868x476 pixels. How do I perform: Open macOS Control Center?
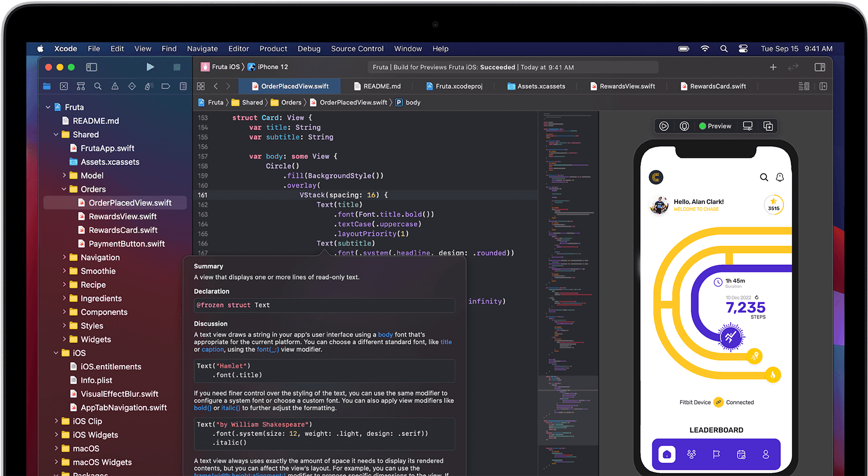(743, 48)
